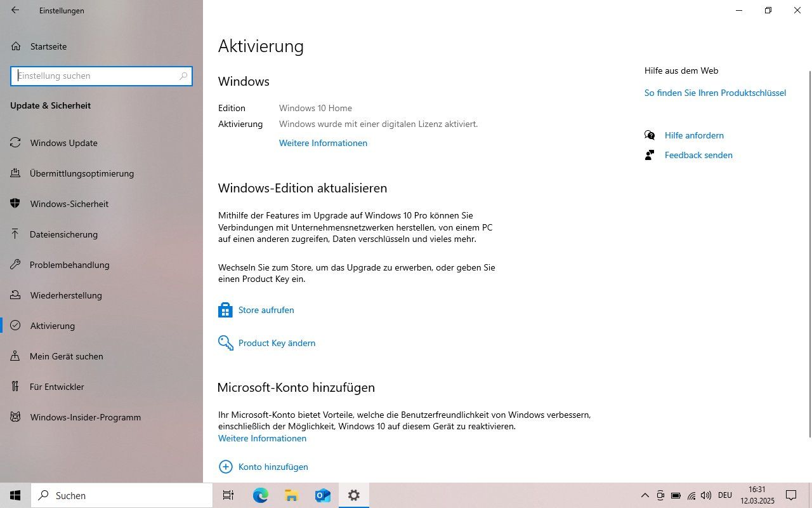Open Startseite home icon
The image size is (812, 508).
click(15, 46)
